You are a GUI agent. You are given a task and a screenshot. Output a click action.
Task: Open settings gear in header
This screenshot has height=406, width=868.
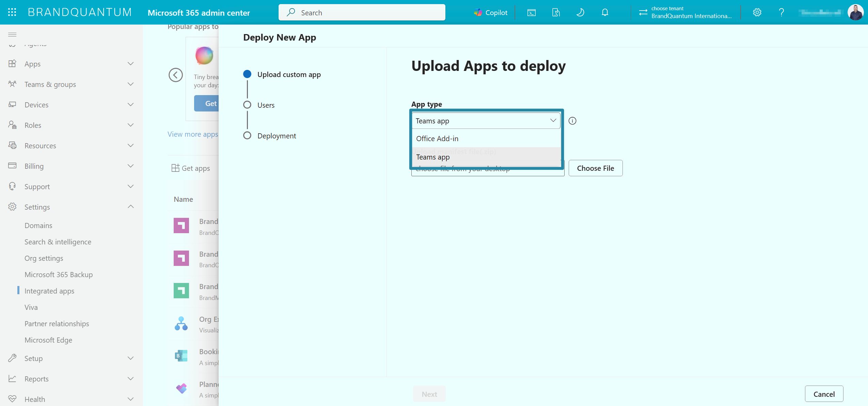pyautogui.click(x=757, y=13)
